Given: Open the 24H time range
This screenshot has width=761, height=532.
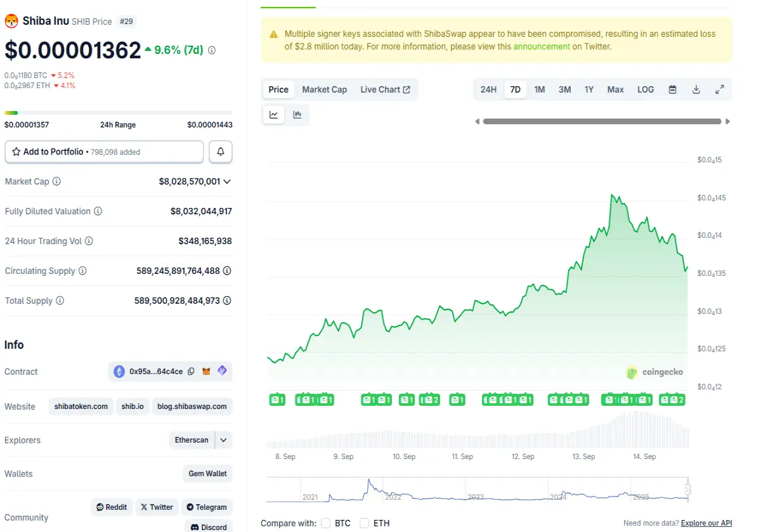Looking at the screenshot, I should click(x=488, y=89).
